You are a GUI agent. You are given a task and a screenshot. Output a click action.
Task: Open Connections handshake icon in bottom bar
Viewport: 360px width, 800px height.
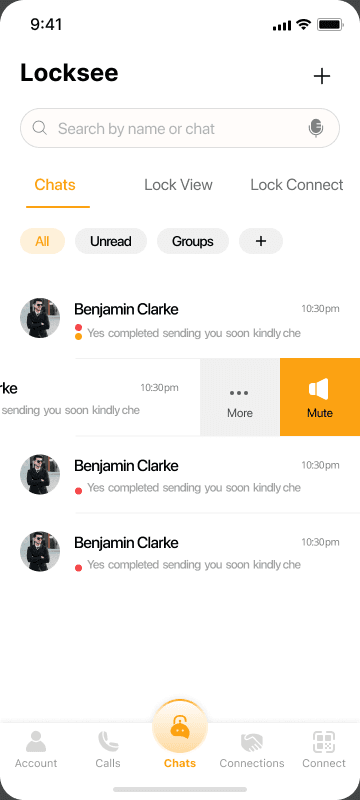click(252, 742)
